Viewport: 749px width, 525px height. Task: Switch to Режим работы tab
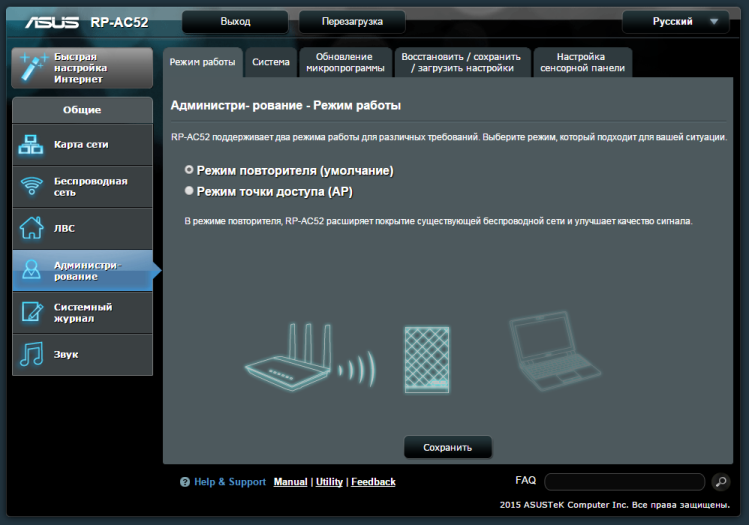(x=203, y=62)
